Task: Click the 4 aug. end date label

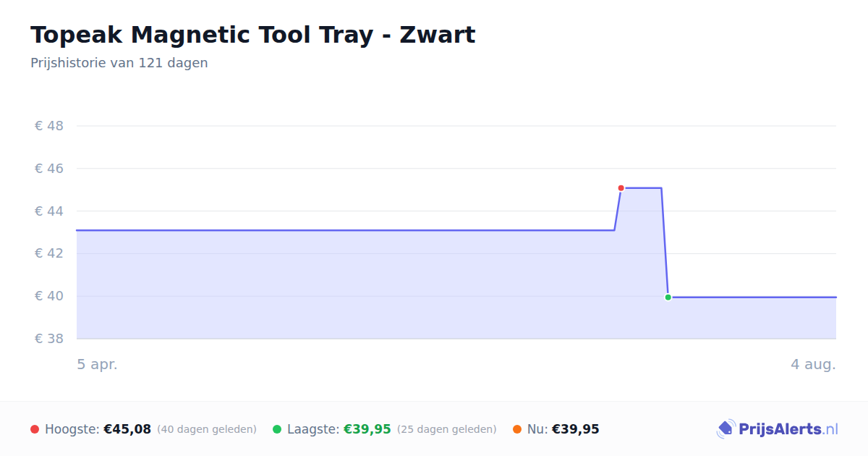Action: 813,365
